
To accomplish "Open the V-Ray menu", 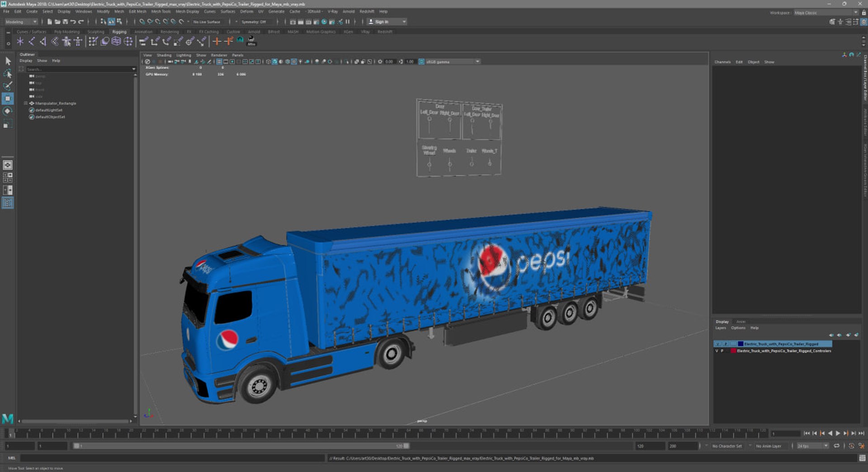I will tap(333, 11).
